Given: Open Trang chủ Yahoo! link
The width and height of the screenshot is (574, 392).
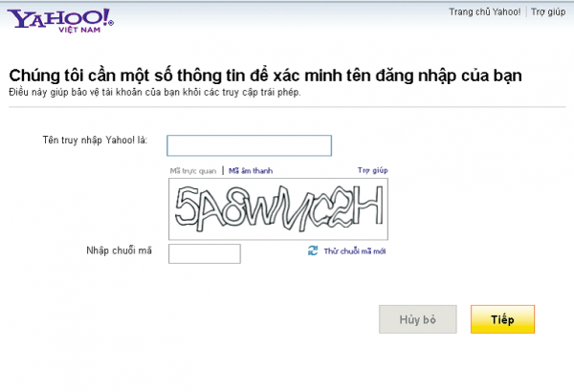Looking at the screenshot, I should (485, 12).
